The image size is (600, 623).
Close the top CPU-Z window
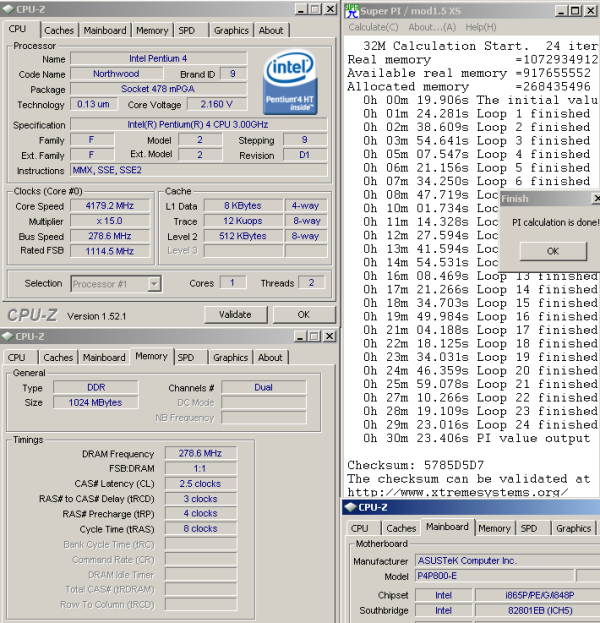(330, 9)
